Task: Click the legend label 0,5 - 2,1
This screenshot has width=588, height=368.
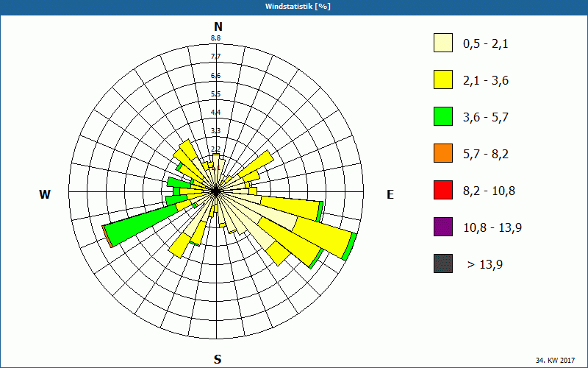Action: pos(486,44)
